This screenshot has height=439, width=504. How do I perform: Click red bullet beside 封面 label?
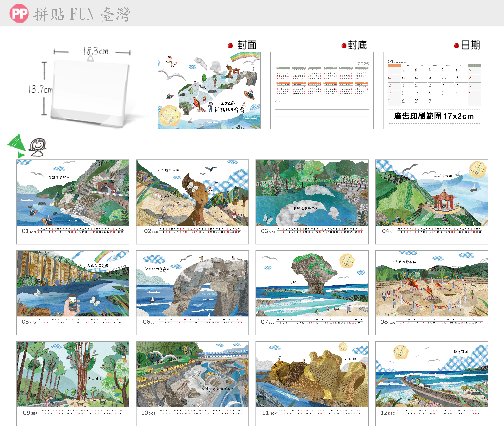pos(230,46)
